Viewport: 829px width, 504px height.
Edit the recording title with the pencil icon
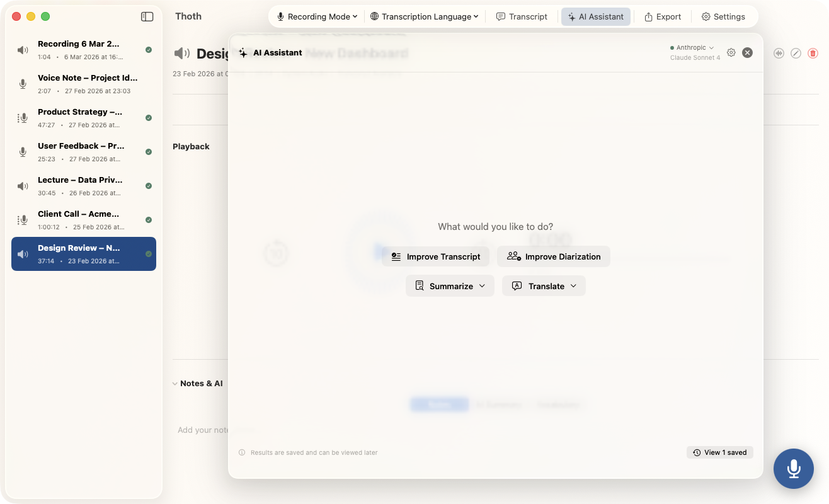pos(796,54)
